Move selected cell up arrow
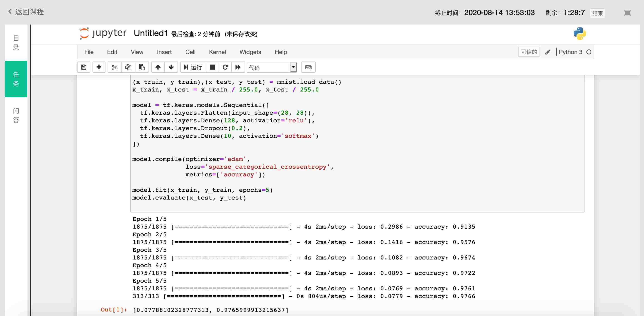 [158, 67]
